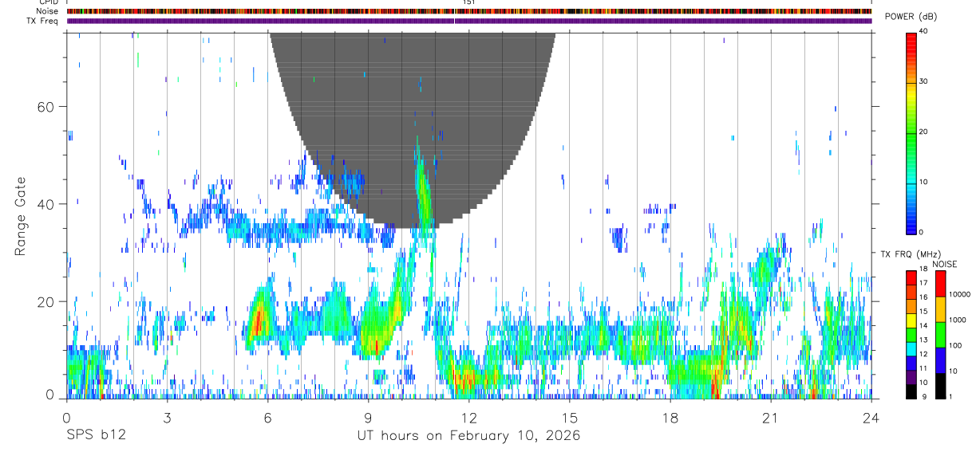The height and width of the screenshot is (452, 980).
Task: Click the '6' tick on UT hours axis
Action: click(267, 417)
